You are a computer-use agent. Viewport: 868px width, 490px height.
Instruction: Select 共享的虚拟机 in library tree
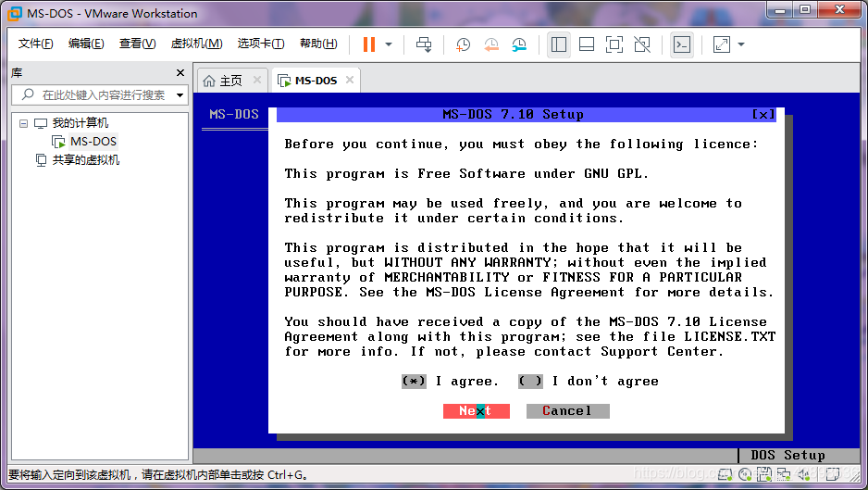85,160
